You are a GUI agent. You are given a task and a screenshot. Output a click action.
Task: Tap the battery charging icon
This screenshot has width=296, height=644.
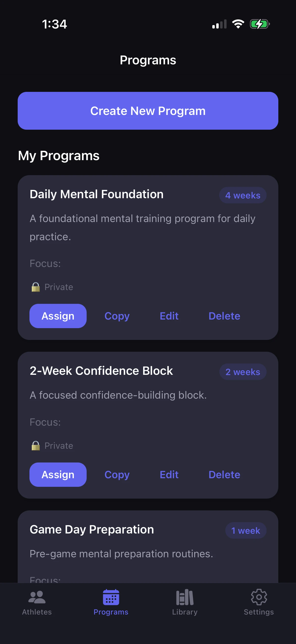[259, 24]
